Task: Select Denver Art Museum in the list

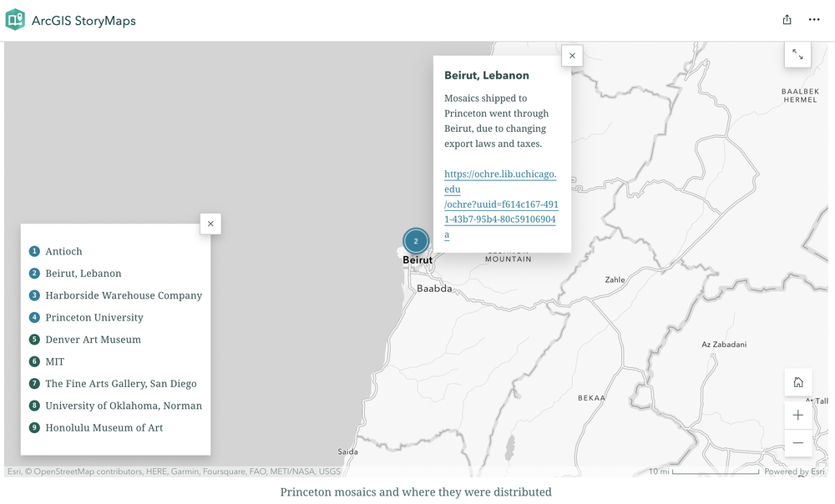Action: 85,340
